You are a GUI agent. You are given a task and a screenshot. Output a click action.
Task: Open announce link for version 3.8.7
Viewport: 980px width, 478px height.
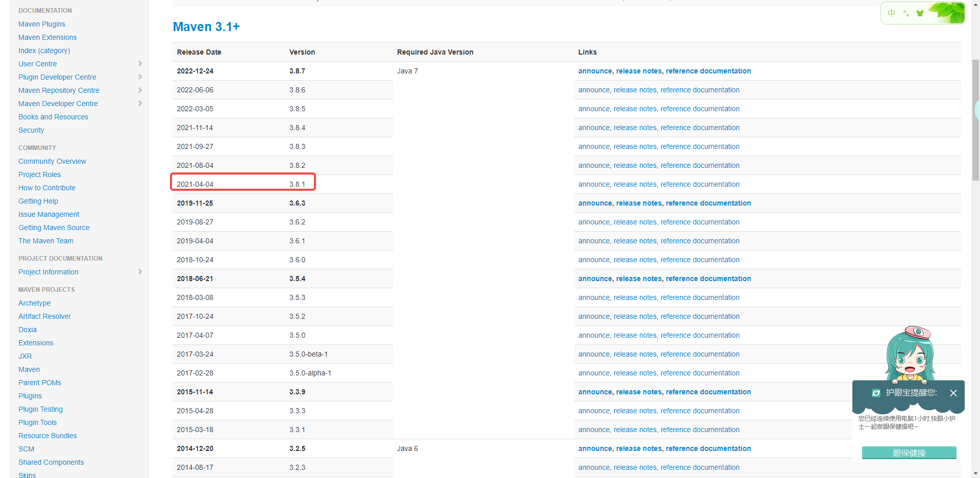click(595, 71)
